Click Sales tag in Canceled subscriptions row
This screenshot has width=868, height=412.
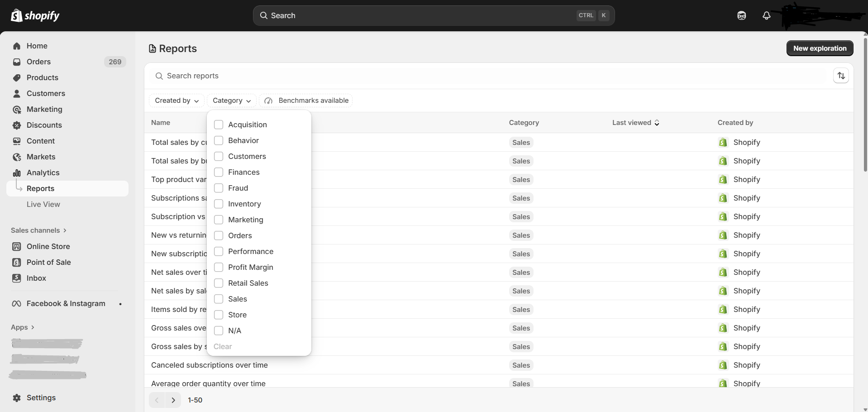[521, 365]
